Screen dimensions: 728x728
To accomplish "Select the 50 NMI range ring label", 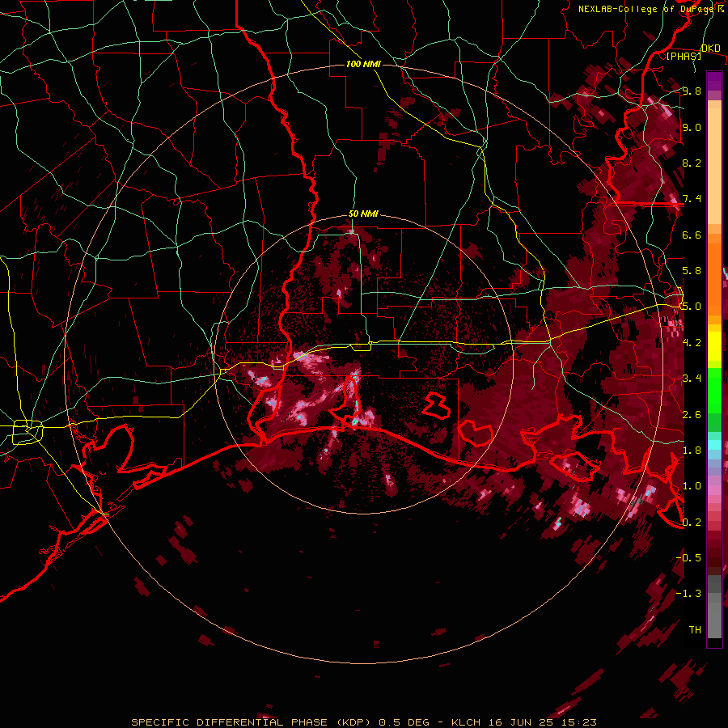I will (363, 214).
